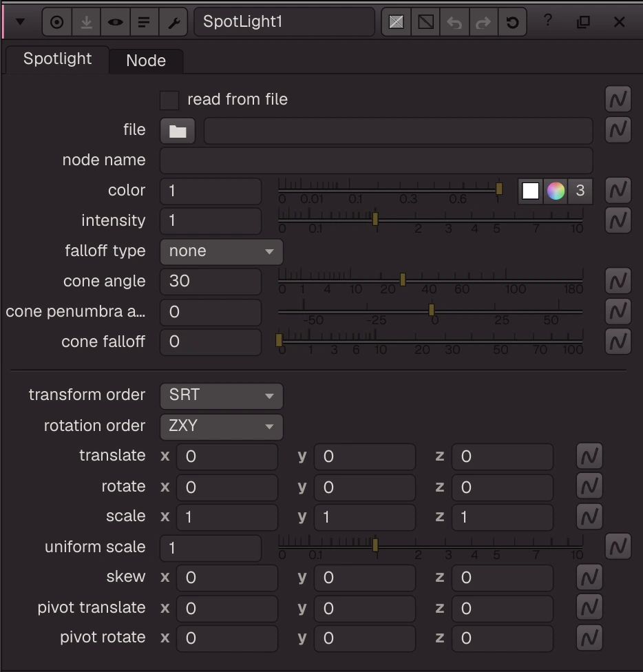Viewport: 643px width, 672px height.
Task: Click the cone penumbra angle slider handle
Action: pyautogui.click(x=432, y=309)
